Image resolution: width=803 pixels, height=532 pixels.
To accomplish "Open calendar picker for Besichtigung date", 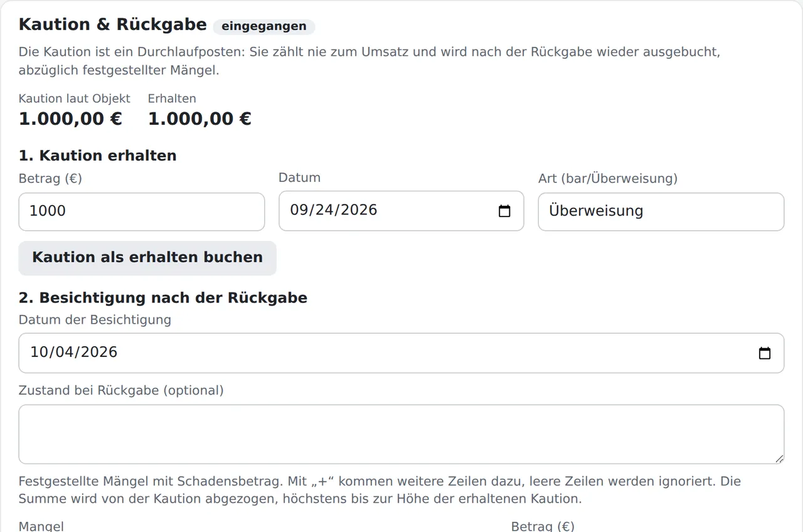I will tap(764, 353).
